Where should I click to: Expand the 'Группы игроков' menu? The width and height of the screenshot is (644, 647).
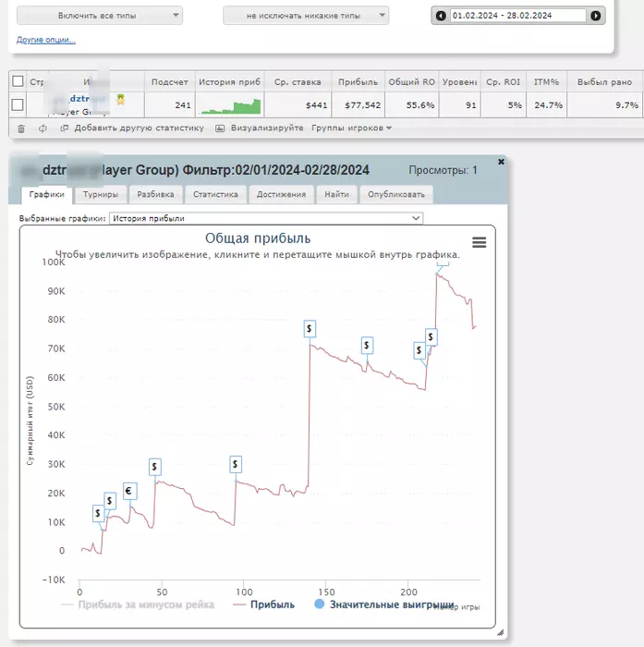(x=351, y=128)
